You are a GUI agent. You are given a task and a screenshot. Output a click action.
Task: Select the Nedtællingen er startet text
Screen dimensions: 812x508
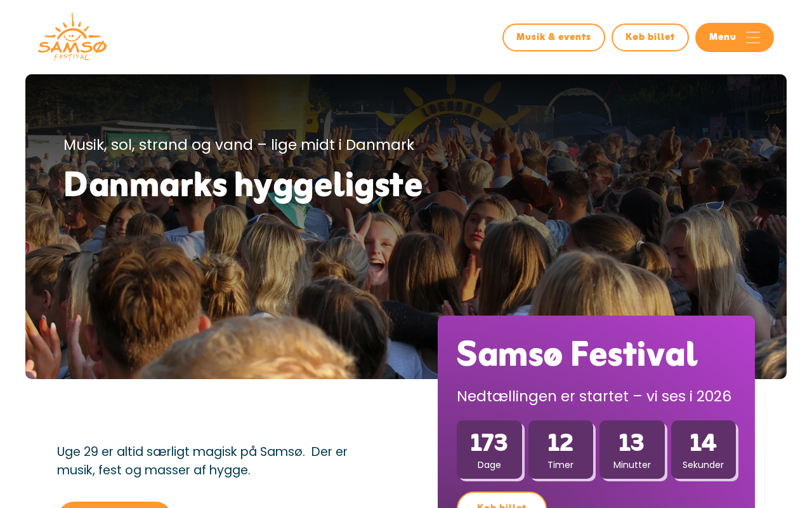594,396
